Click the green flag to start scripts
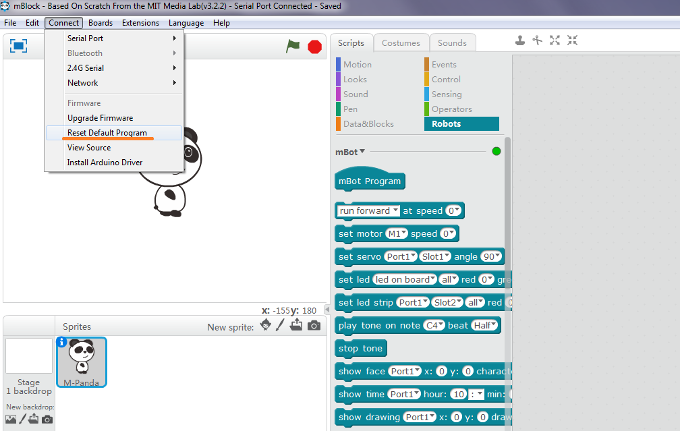The width and height of the screenshot is (680, 431). (293, 46)
